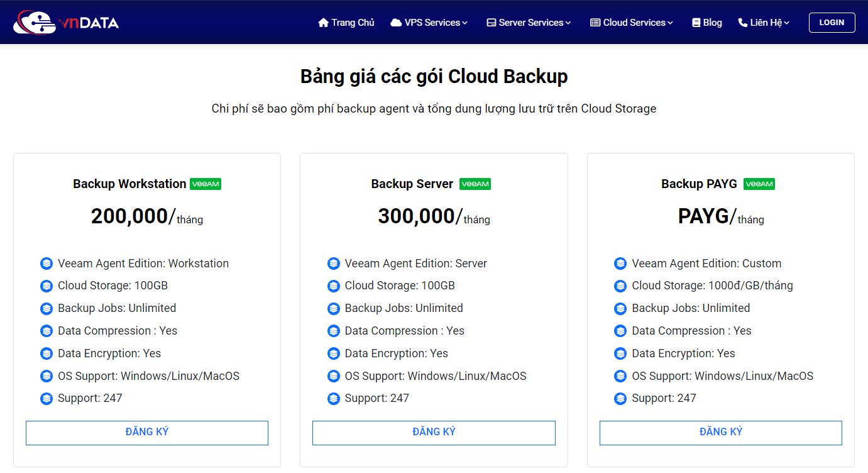Open the Liên Hệ menu
The width and height of the screenshot is (868, 473).
(764, 23)
